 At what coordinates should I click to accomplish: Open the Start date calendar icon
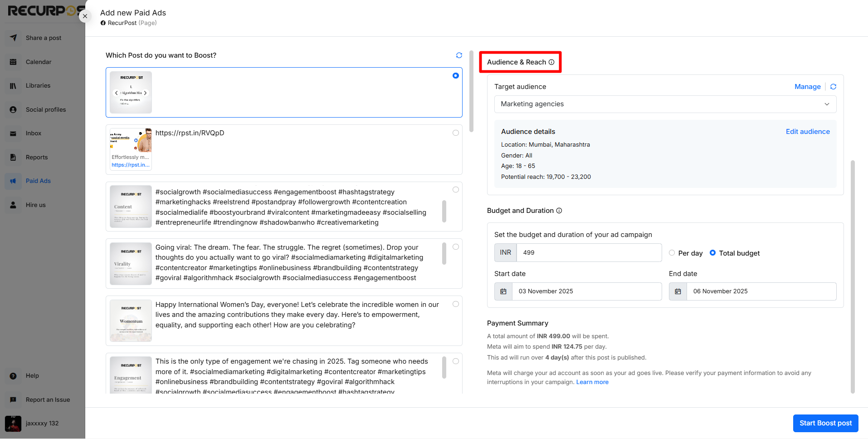[x=503, y=291]
